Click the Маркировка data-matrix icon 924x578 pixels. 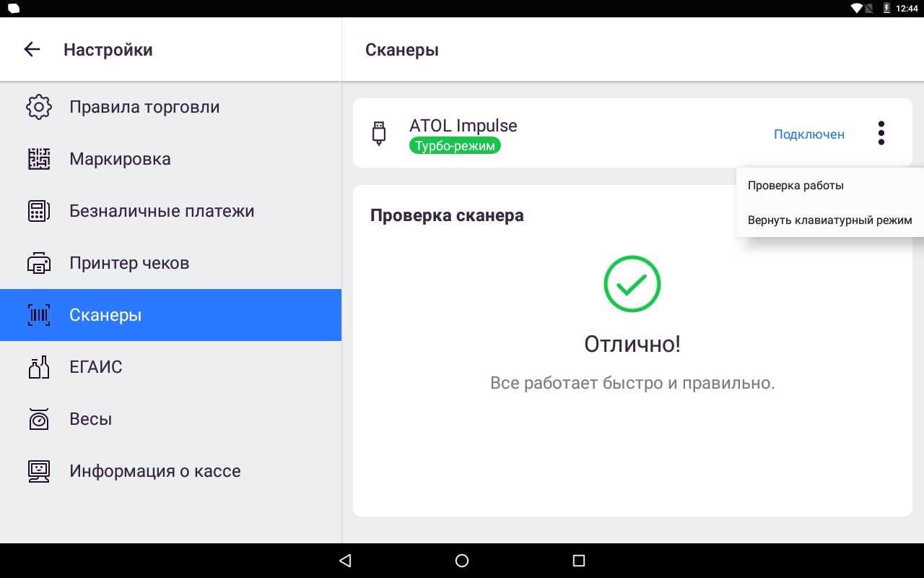click(39, 159)
